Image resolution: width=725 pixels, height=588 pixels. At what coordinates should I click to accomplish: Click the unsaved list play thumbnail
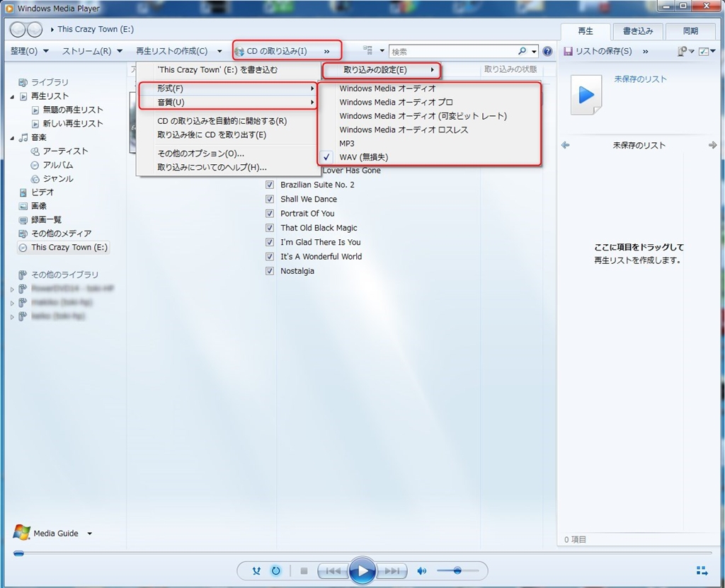(x=586, y=95)
